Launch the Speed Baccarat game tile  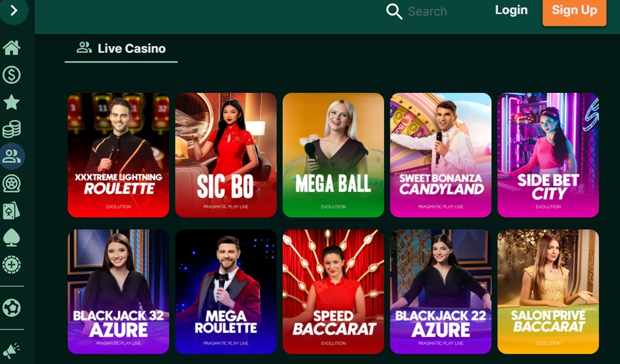[333, 291]
